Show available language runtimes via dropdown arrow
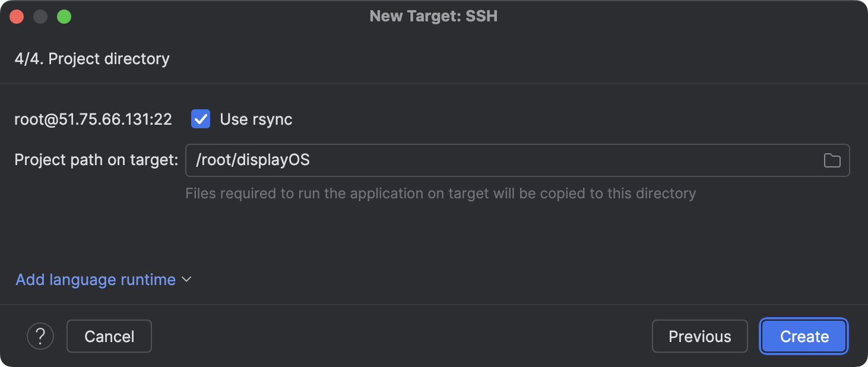868x367 pixels. tap(186, 279)
